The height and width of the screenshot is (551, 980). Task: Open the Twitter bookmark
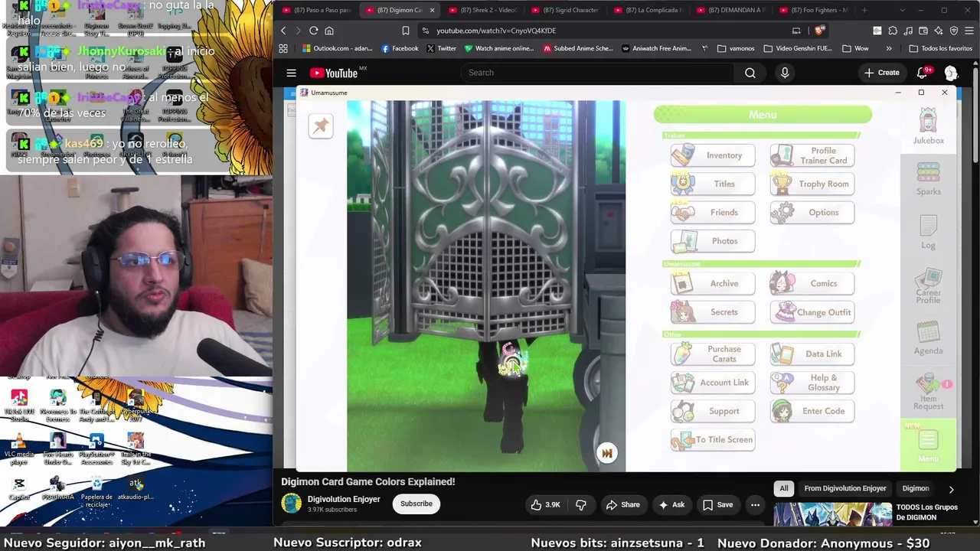pyautogui.click(x=441, y=48)
